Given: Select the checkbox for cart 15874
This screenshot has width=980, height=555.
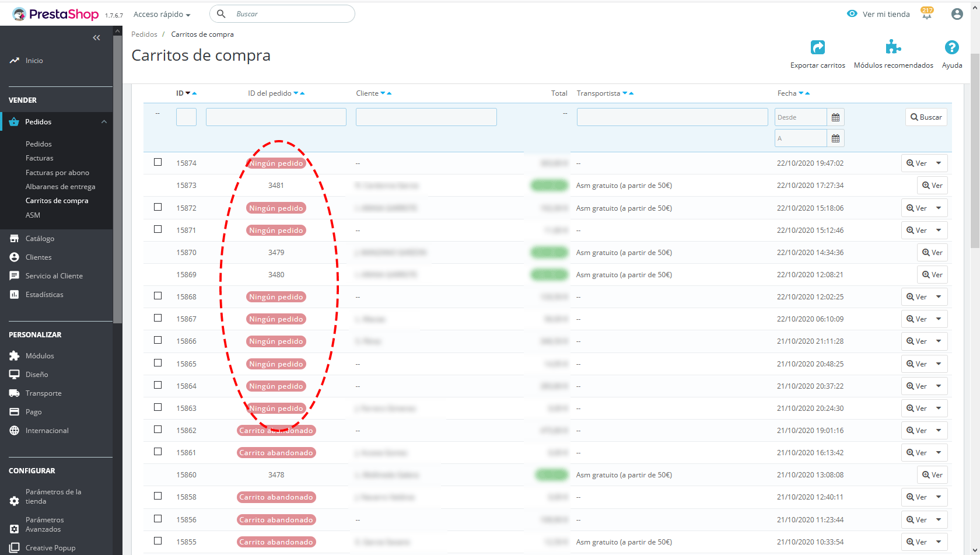Looking at the screenshot, I should click(157, 162).
